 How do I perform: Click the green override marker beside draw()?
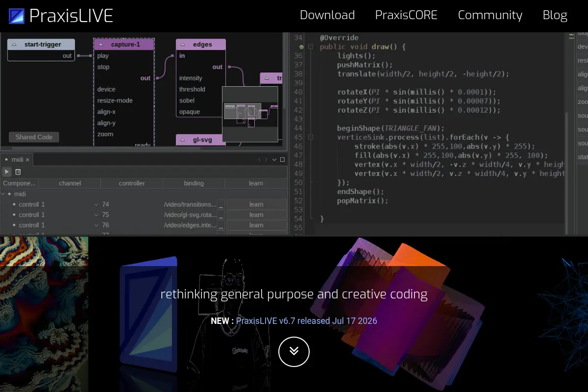[x=302, y=47]
